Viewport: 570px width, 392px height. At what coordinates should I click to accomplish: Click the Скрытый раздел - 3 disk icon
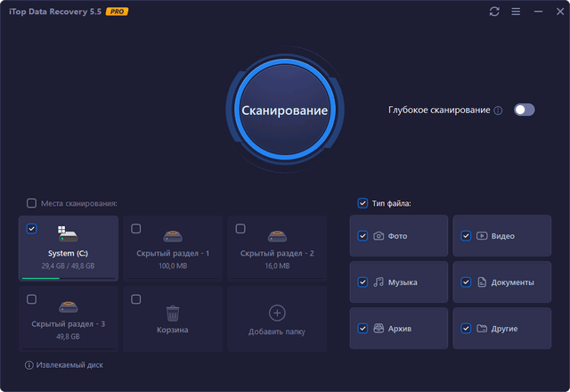[69, 306]
